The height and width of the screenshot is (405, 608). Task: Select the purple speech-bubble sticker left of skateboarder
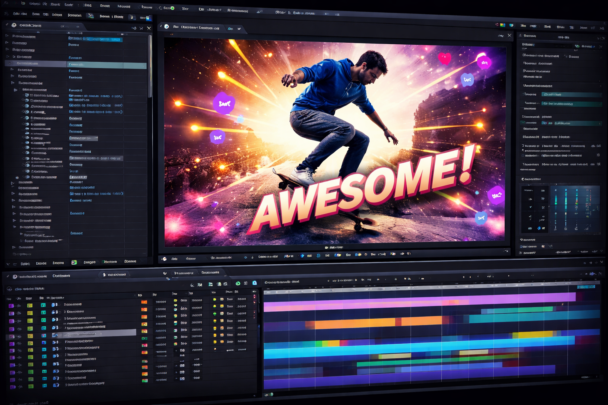tap(223, 102)
